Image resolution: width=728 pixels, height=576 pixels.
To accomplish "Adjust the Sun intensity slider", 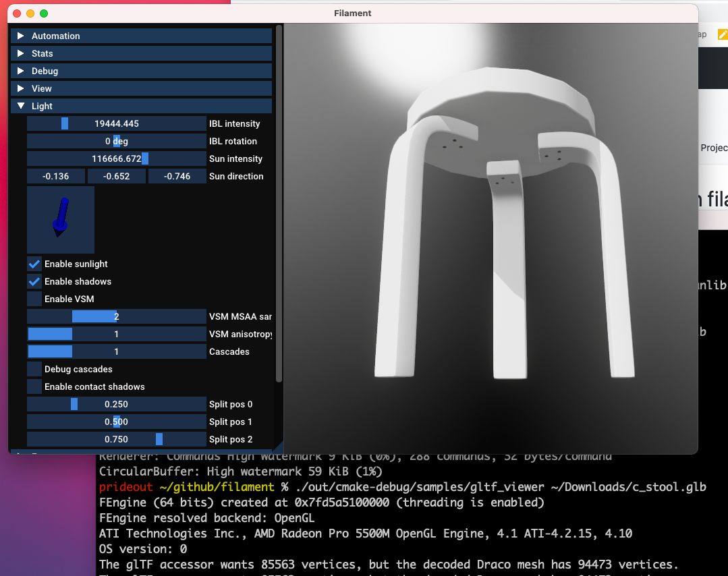I will (117, 159).
